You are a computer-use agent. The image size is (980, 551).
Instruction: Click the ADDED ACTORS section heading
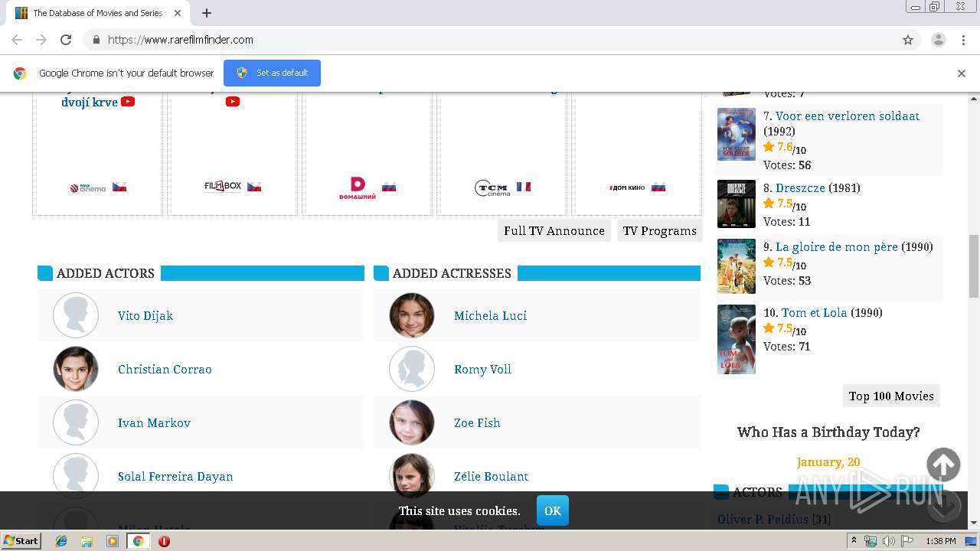point(105,273)
